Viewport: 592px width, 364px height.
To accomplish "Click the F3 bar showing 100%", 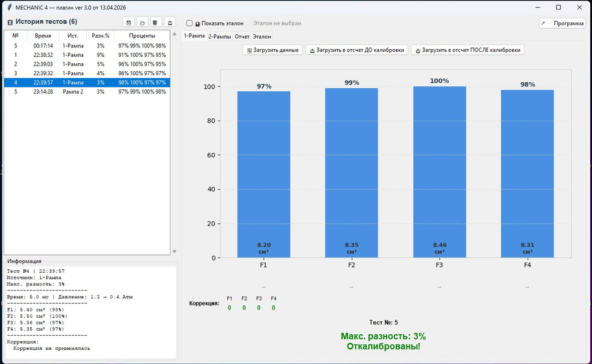I will tap(439, 172).
